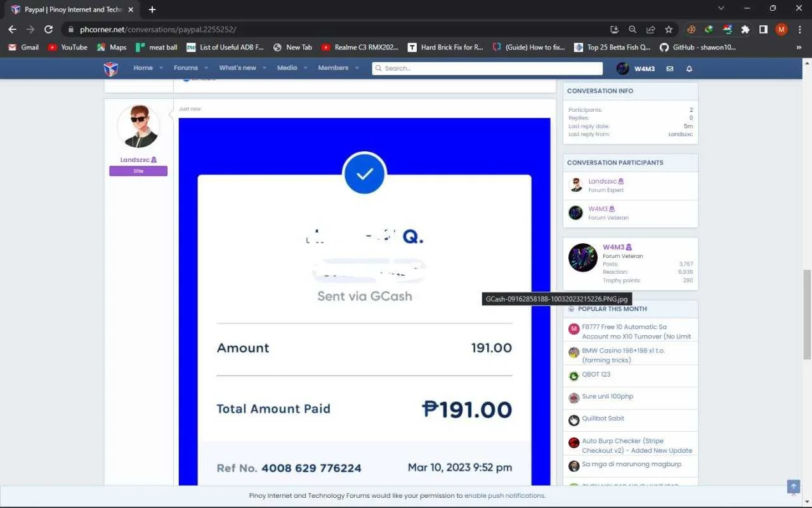
Task: Click the Landszxc avatar beside the message
Action: (x=138, y=127)
